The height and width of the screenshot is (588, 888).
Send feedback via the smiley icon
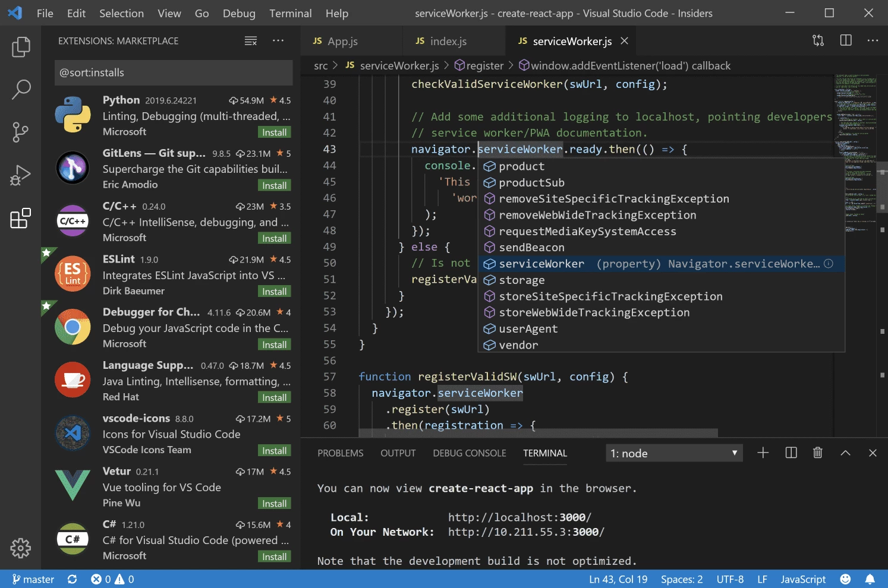[x=845, y=579]
